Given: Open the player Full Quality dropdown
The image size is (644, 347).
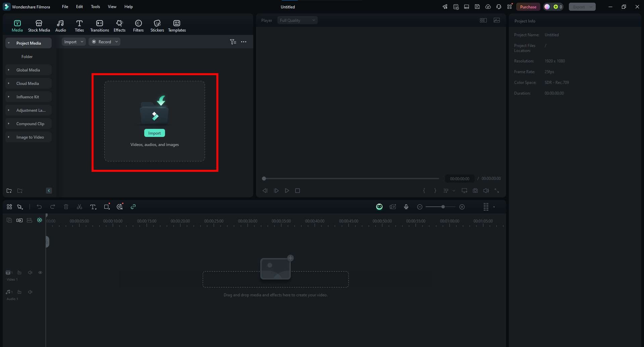Looking at the screenshot, I should 297,20.
